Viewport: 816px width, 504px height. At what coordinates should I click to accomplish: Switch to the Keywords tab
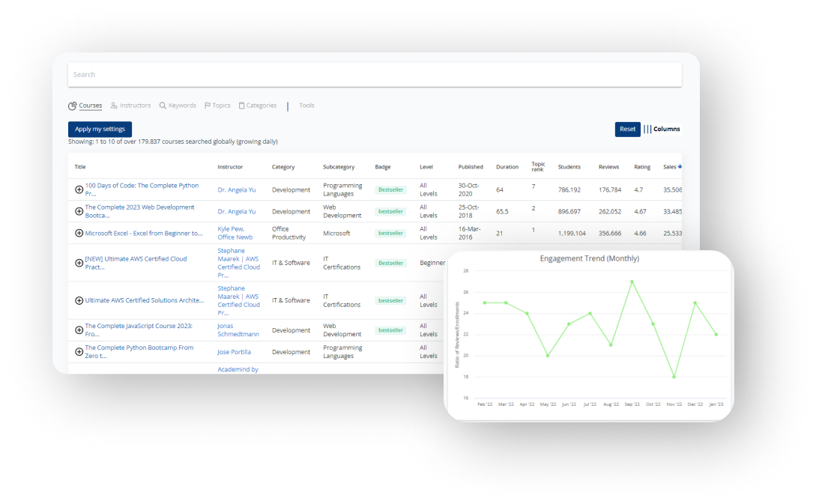(182, 106)
